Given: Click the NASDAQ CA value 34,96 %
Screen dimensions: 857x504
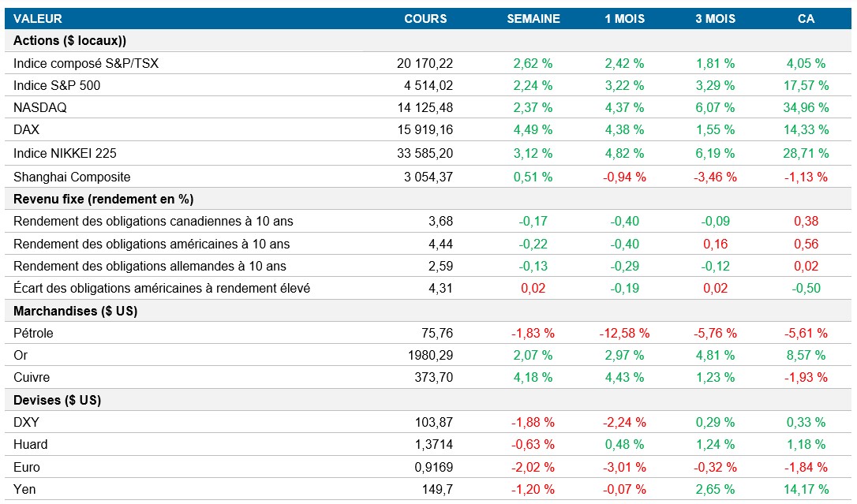Looking at the screenshot, I should tap(806, 107).
